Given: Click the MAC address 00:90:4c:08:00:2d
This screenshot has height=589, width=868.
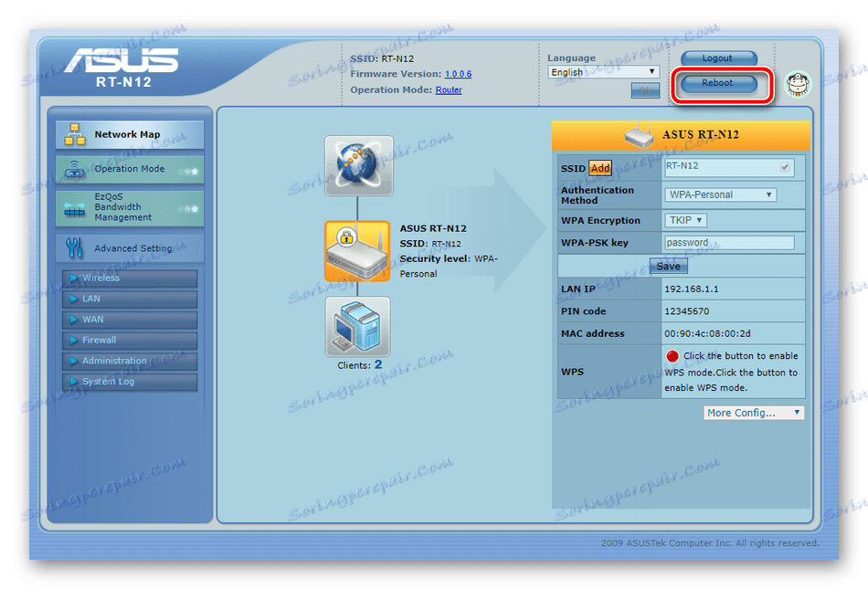Looking at the screenshot, I should [x=707, y=333].
